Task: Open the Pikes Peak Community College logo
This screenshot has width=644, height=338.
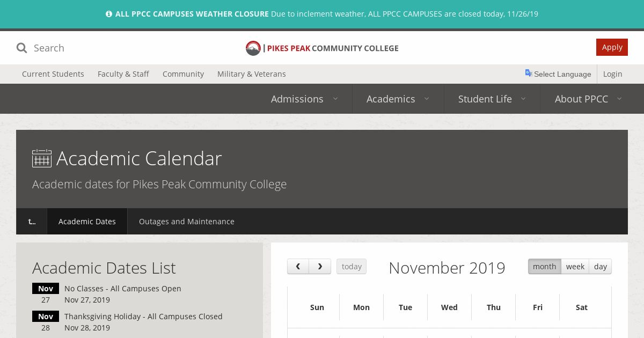Action: (322, 48)
